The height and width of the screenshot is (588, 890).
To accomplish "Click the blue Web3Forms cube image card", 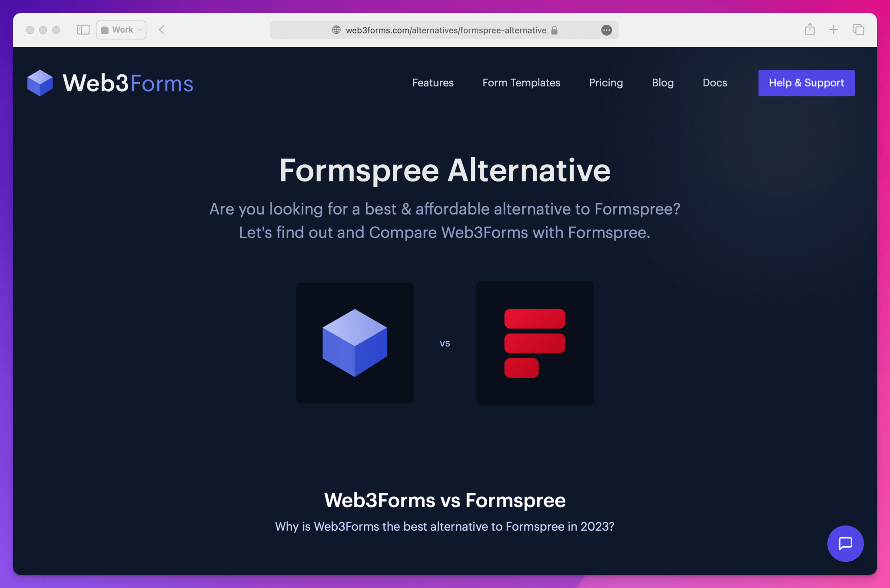I will [x=355, y=343].
